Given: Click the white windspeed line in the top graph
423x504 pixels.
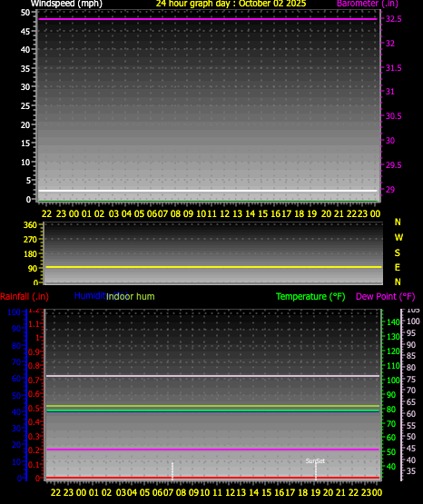Looking at the screenshot, I should pyautogui.click(x=208, y=191).
